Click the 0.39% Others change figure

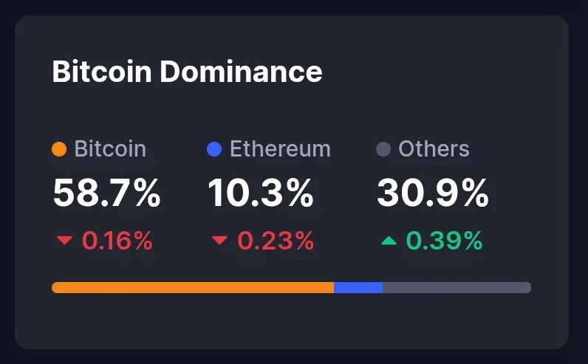tap(444, 241)
